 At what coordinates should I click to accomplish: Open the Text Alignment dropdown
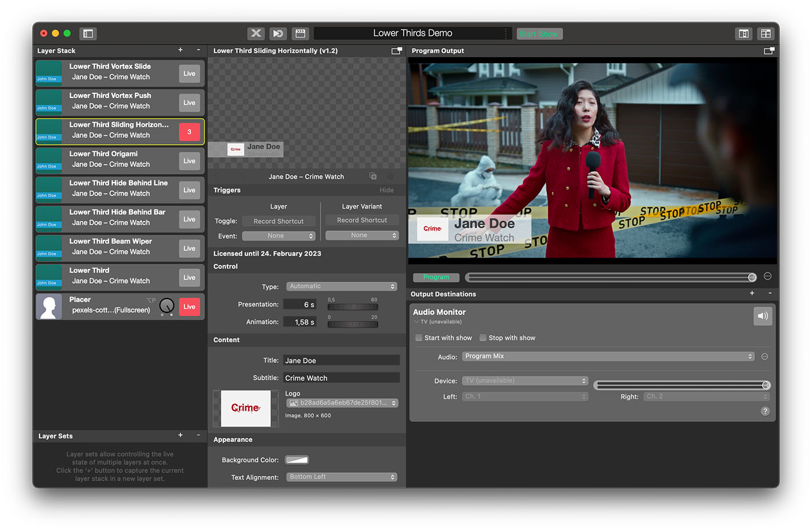[x=341, y=477]
